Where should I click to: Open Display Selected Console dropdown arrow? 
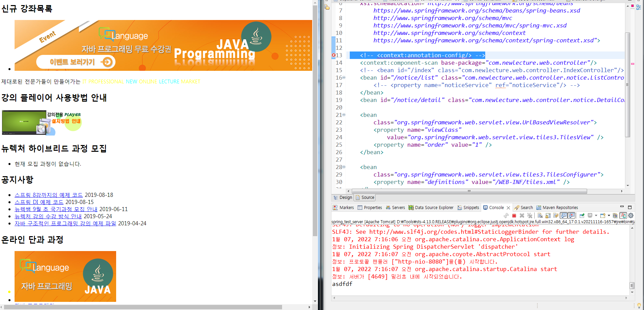tap(596, 215)
